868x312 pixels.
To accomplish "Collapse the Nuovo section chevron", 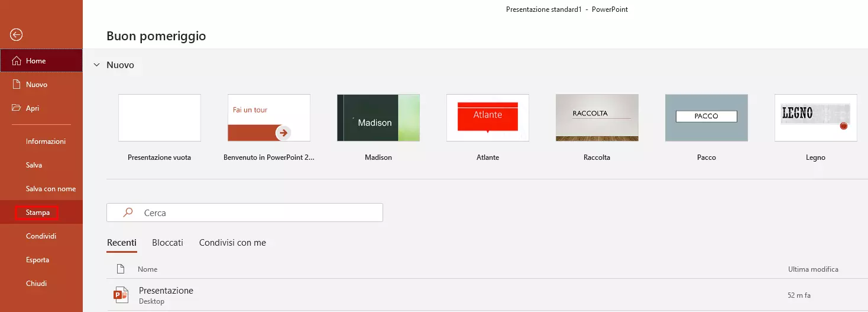I will pos(96,65).
